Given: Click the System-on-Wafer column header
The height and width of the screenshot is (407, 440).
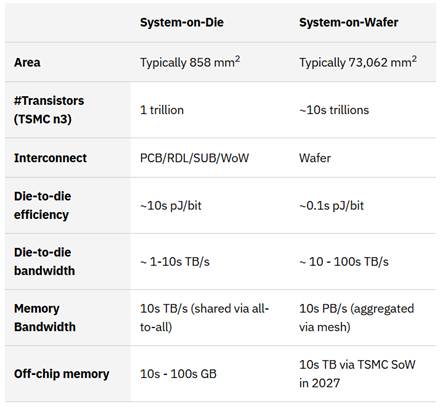Looking at the screenshot, I should [x=348, y=23].
